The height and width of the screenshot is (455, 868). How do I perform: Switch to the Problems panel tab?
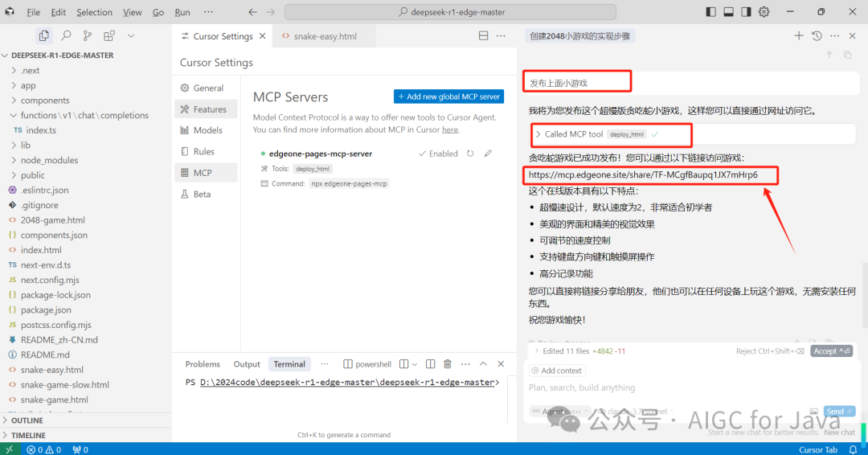click(203, 363)
